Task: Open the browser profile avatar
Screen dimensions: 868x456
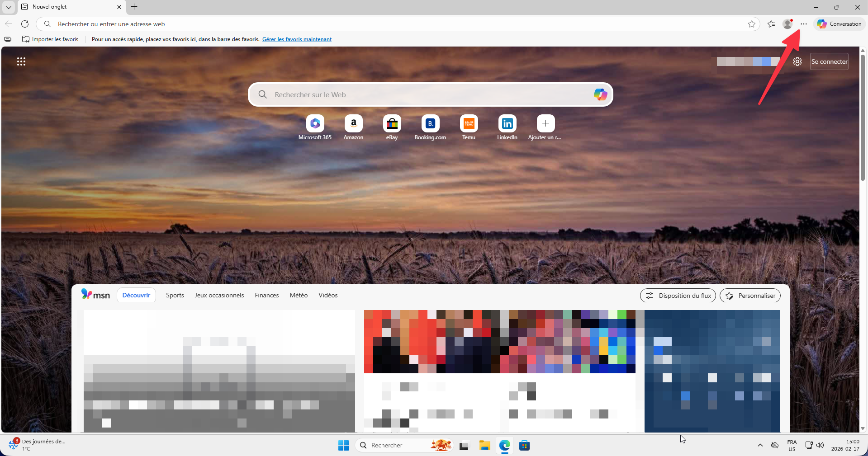Action: 788,24
